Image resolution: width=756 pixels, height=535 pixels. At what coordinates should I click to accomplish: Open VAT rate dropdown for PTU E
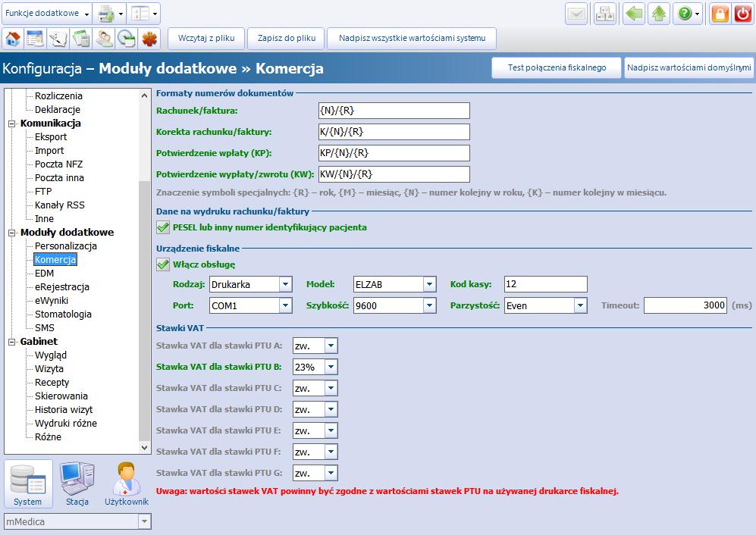tap(331, 430)
